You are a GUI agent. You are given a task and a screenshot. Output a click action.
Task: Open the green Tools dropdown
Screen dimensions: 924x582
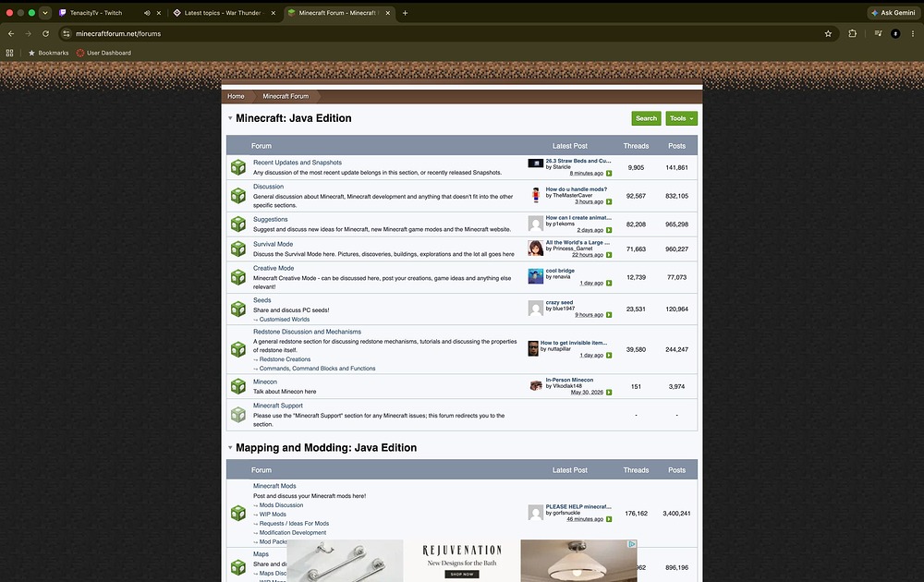coord(681,118)
